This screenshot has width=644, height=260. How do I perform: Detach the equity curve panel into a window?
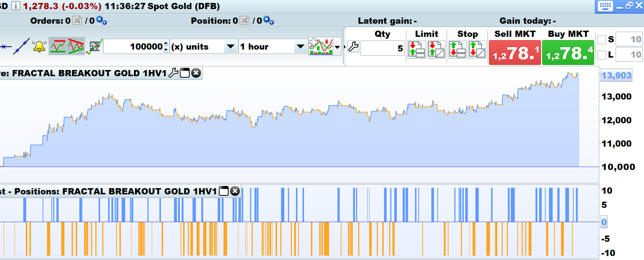[185, 73]
